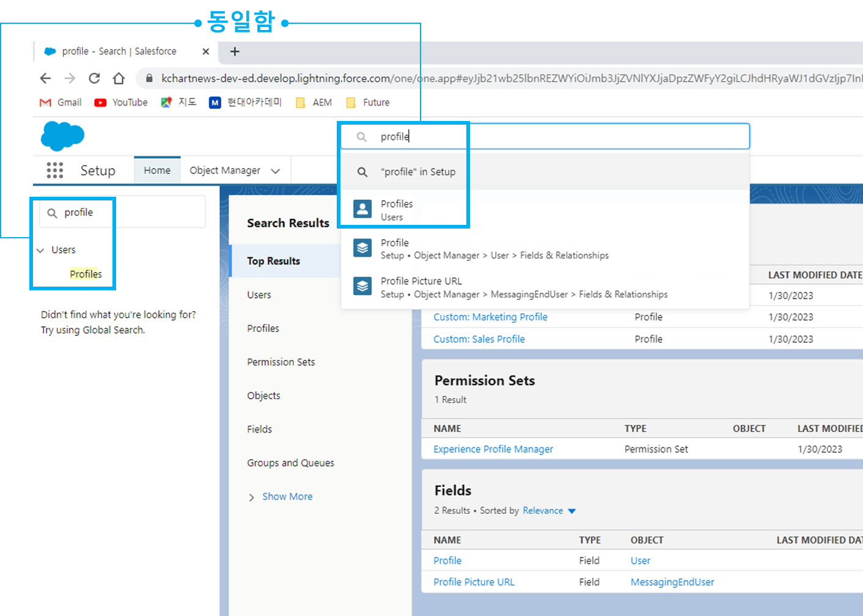Open Custom: Marketing Profile link
Image resolution: width=863 pixels, height=616 pixels.
click(x=490, y=317)
